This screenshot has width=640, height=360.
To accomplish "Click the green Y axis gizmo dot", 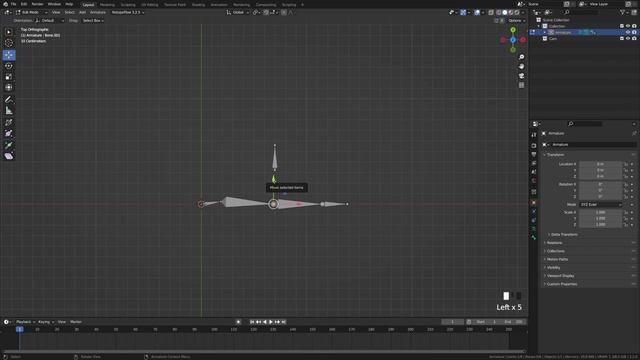I will click(x=513, y=30).
